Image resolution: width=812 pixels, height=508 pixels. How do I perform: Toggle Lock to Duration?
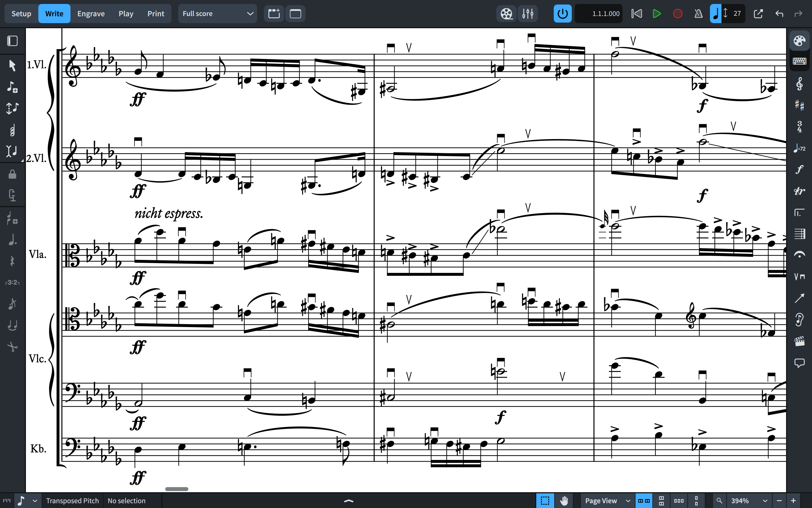[x=12, y=174]
